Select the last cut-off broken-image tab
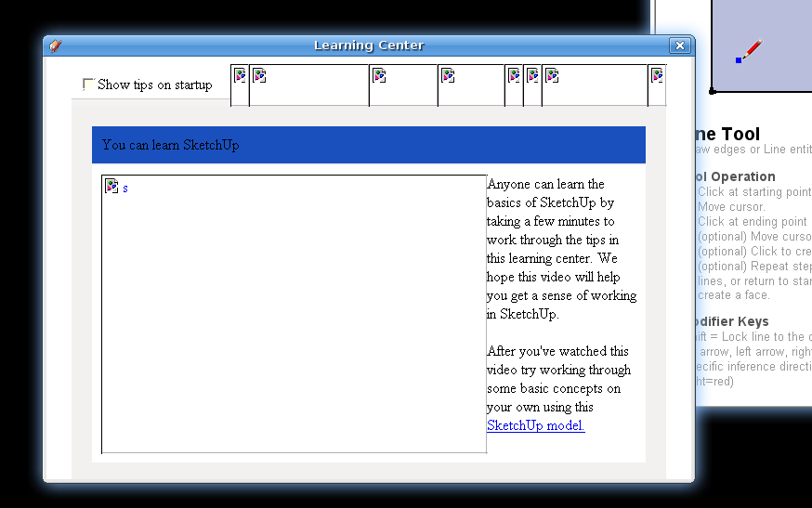This screenshot has height=508, width=812. click(657, 85)
